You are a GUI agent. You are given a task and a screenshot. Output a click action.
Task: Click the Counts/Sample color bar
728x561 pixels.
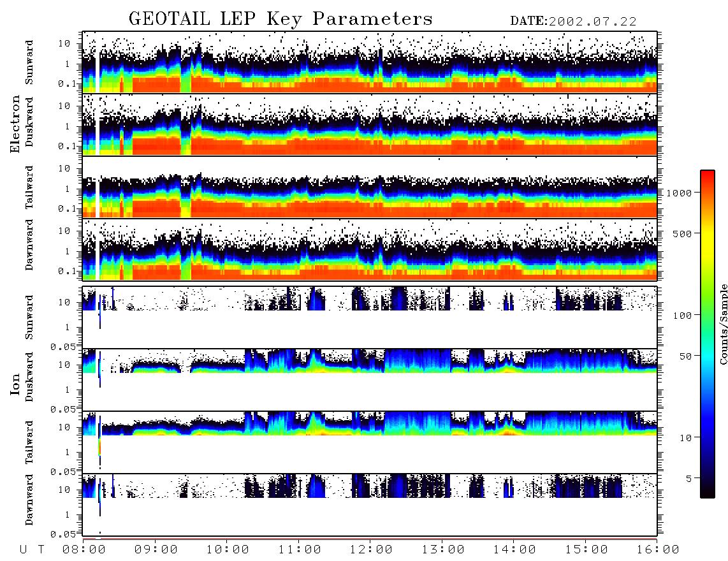tap(707, 334)
